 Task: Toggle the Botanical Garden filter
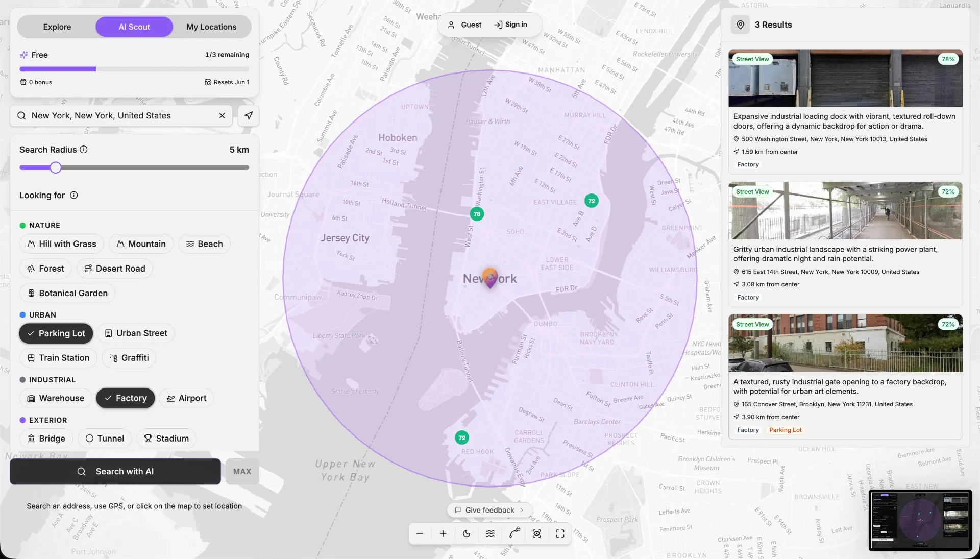[x=67, y=293]
